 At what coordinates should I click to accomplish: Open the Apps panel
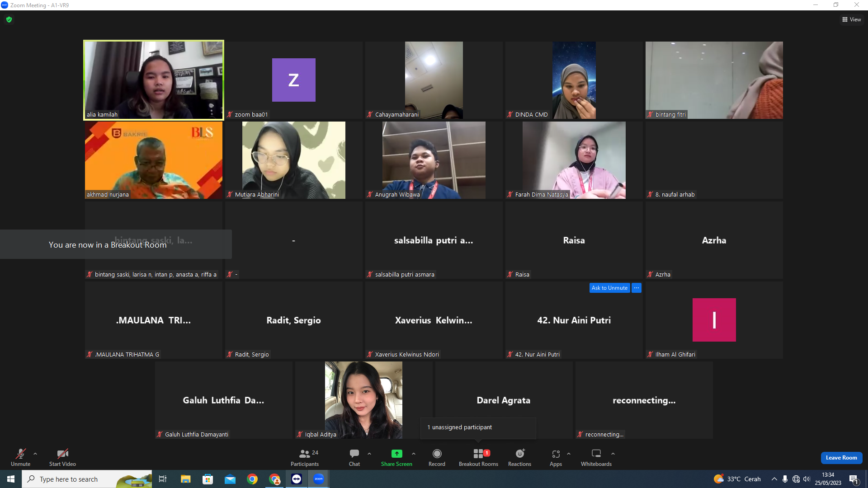click(x=556, y=457)
